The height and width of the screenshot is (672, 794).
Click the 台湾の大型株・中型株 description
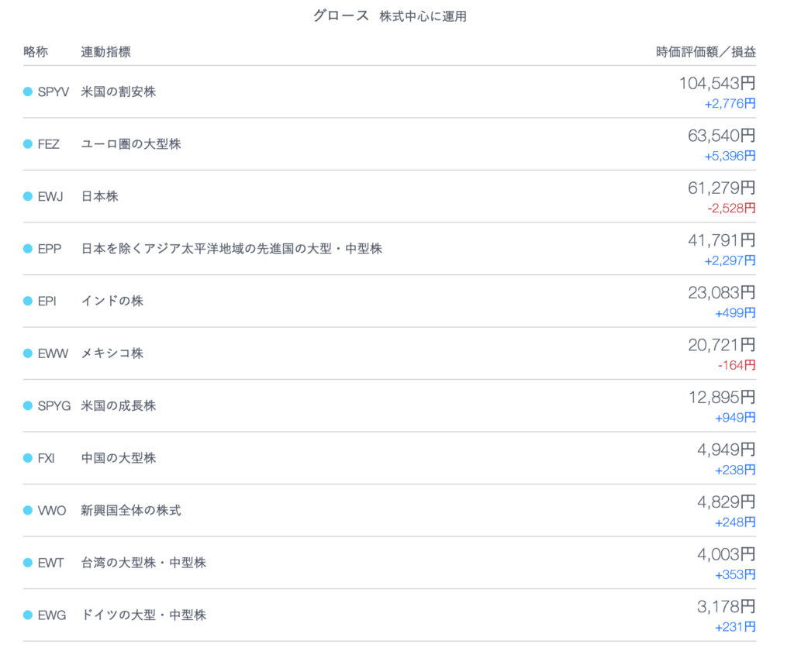[143, 563]
